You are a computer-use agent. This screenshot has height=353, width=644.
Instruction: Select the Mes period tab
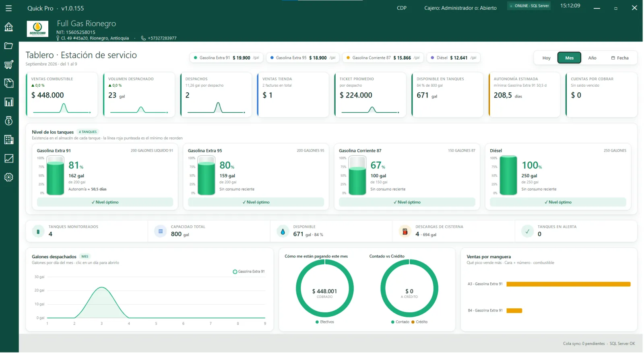click(569, 58)
